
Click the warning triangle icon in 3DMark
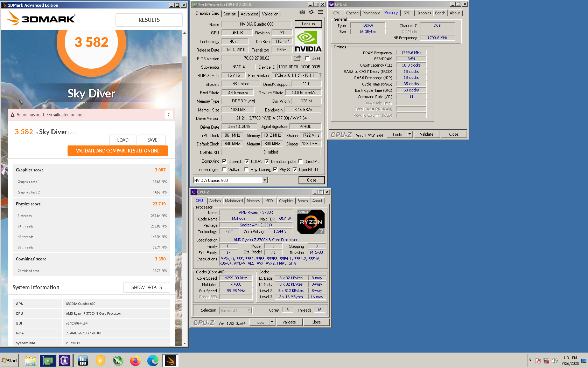13,115
